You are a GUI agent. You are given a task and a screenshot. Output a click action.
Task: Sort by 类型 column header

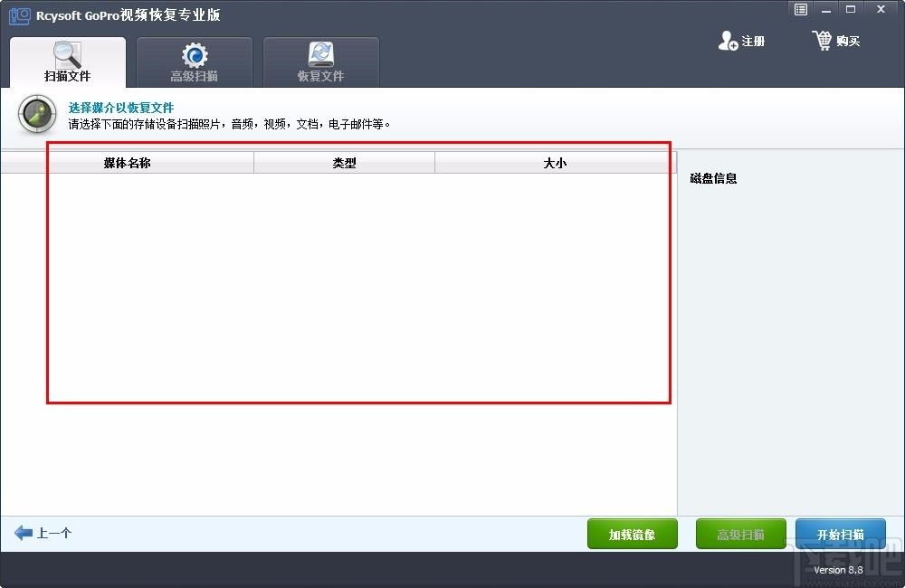tap(344, 163)
